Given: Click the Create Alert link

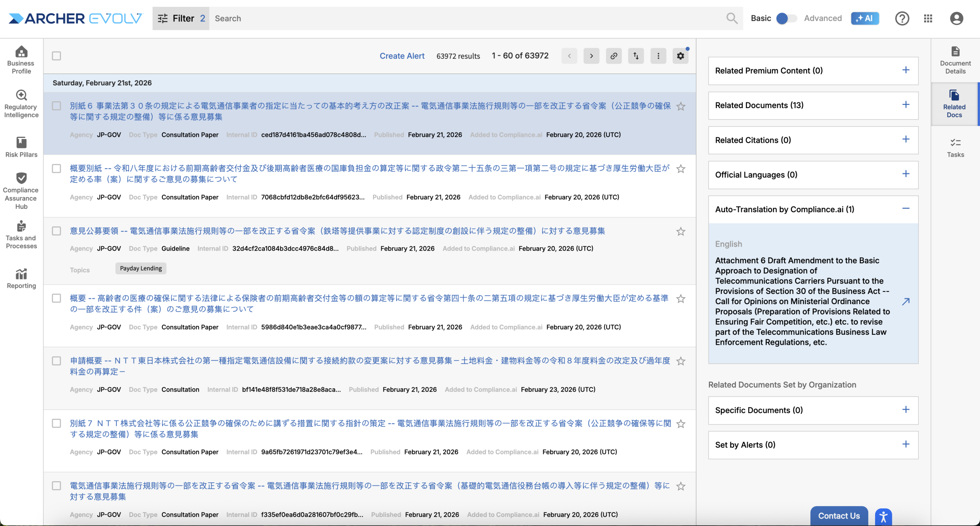Looking at the screenshot, I should (x=402, y=56).
